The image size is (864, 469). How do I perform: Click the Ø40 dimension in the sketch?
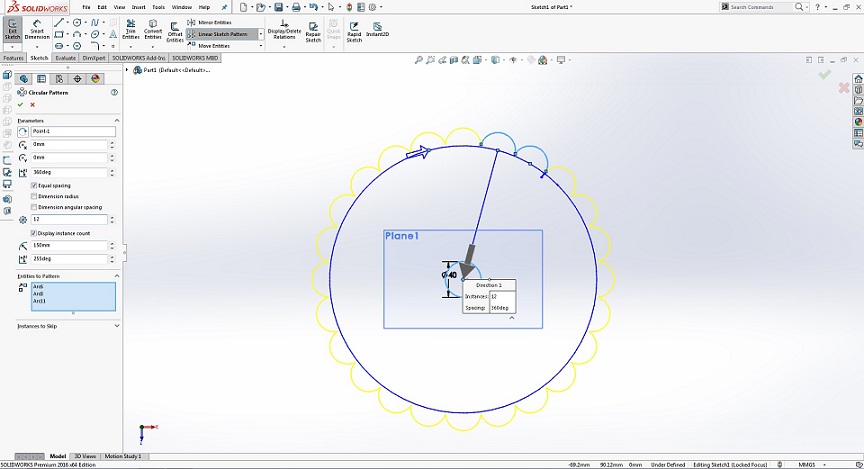[x=450, y=275]
